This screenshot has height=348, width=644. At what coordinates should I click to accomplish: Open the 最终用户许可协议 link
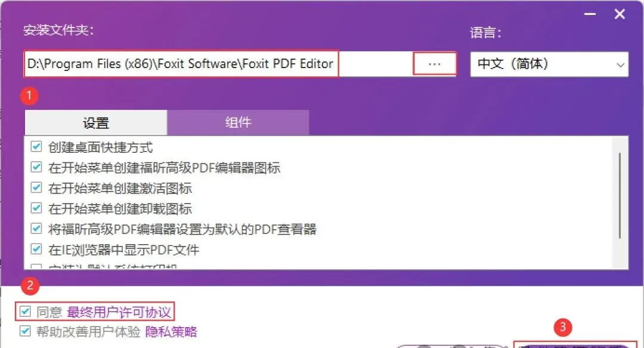click(119, 312)
